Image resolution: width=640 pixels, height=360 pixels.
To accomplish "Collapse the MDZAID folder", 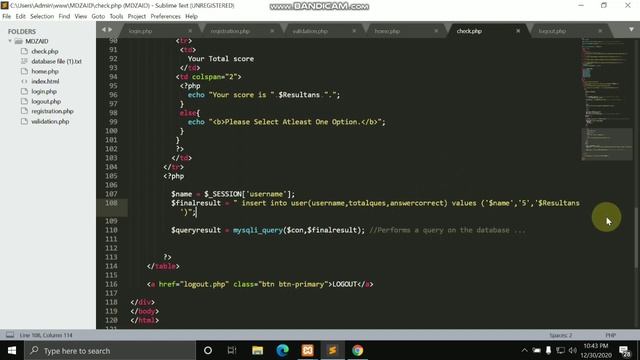I will [x=10, y=41].
